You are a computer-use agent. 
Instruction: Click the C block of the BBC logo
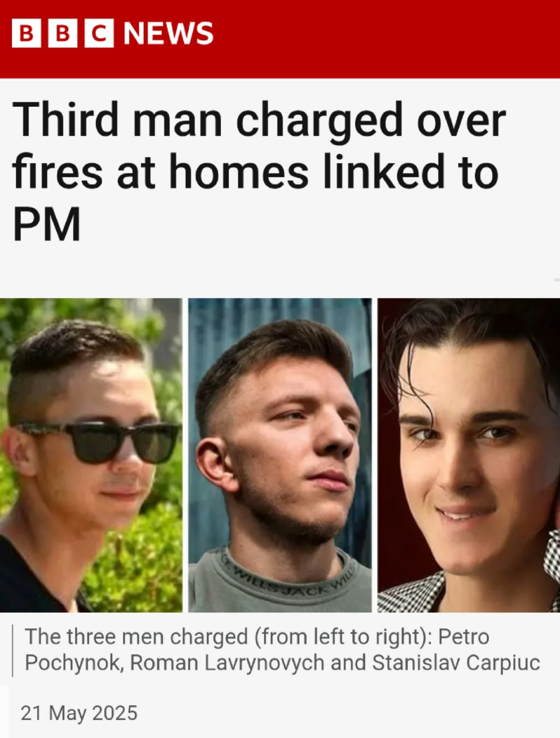click(99, 33)
